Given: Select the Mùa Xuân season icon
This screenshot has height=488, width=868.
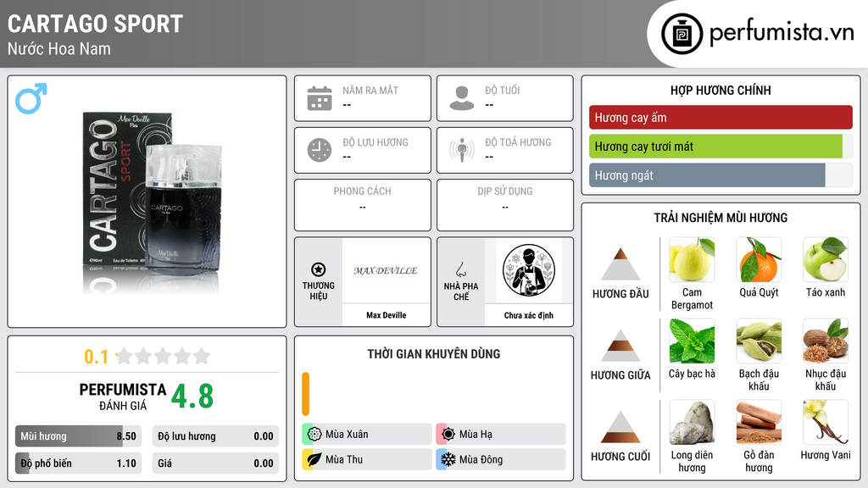Looking at the screenshot, I should click(314, 435).
